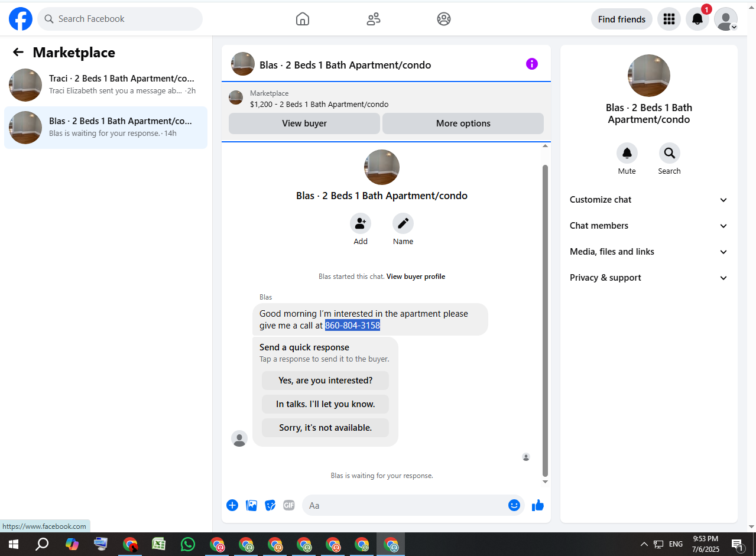Click the right panel large chat photo

649,76
